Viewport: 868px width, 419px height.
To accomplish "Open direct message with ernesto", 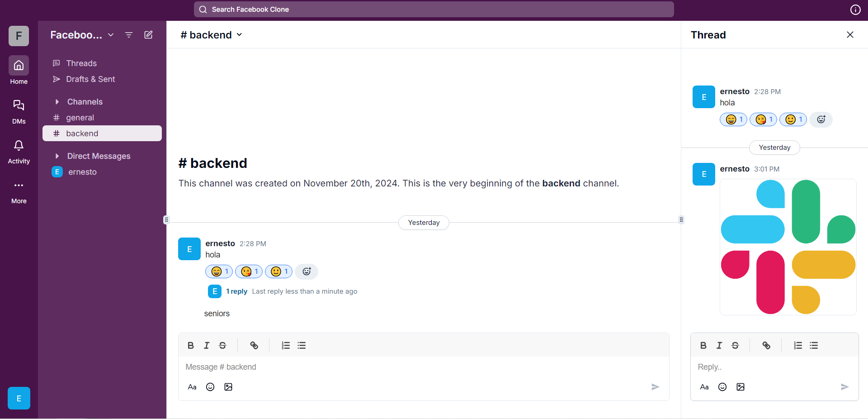I will (x=102, y=172).
